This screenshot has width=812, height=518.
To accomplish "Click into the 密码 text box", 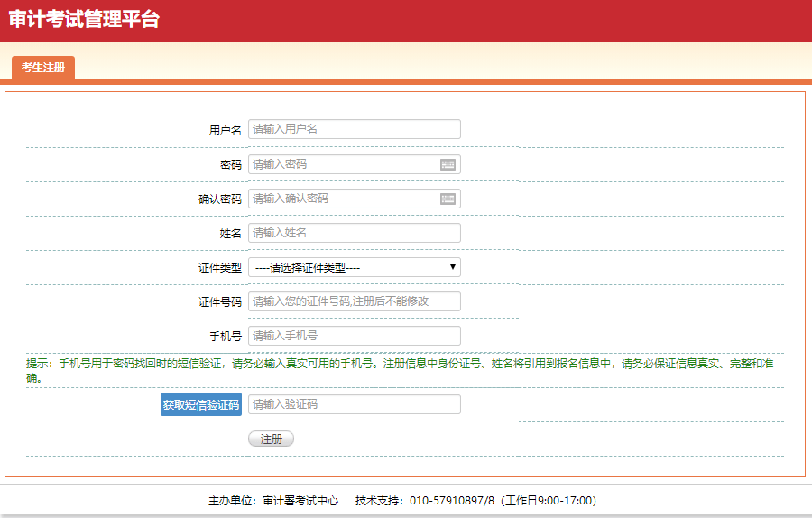I will coord(343,164).
